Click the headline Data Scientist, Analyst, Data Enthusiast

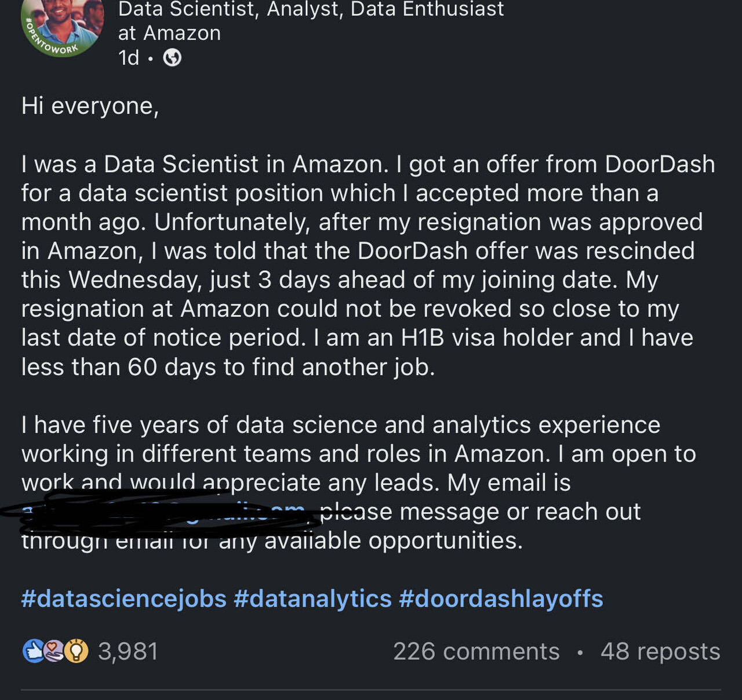[x=311, y=9]
